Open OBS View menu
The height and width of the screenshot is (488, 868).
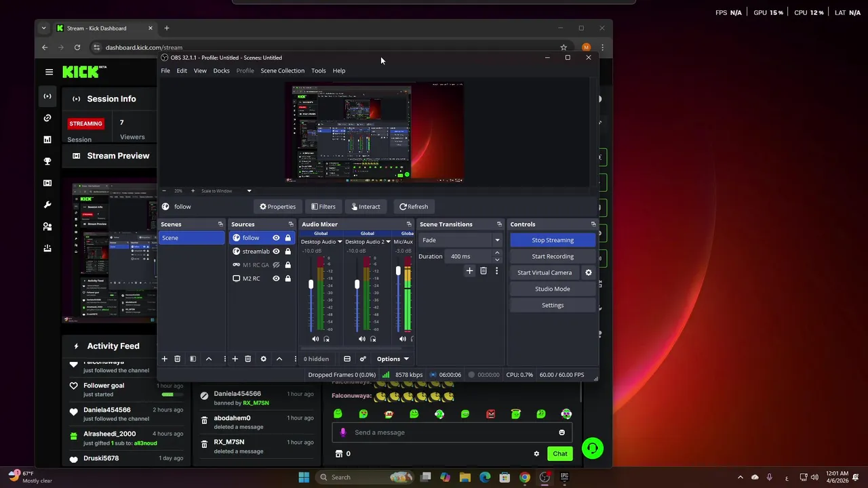[200, 70]
